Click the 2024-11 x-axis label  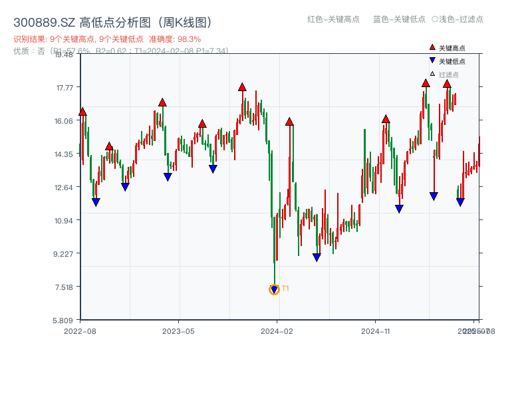coord(375,331)
